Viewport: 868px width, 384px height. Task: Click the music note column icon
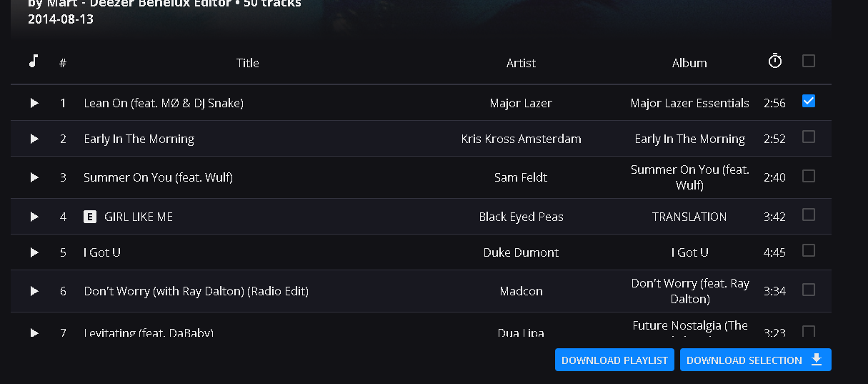pyautogui.click(x=33, y=61)
